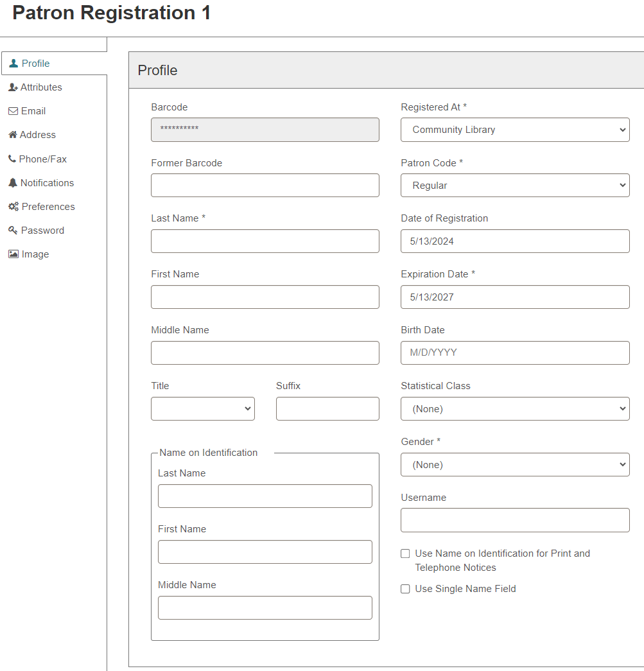Check the Use Single Name Field box

tap(405, 589)
